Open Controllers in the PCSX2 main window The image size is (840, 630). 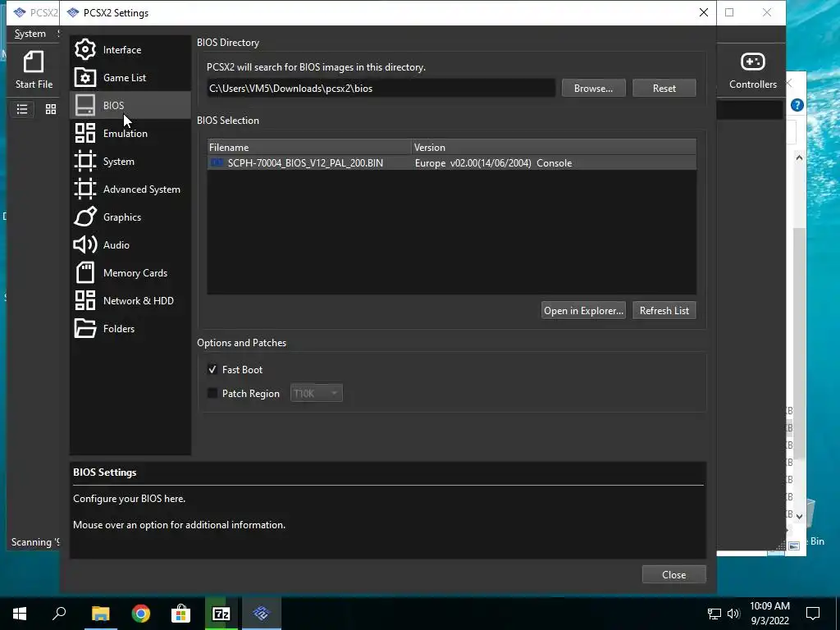coord(753,70)
